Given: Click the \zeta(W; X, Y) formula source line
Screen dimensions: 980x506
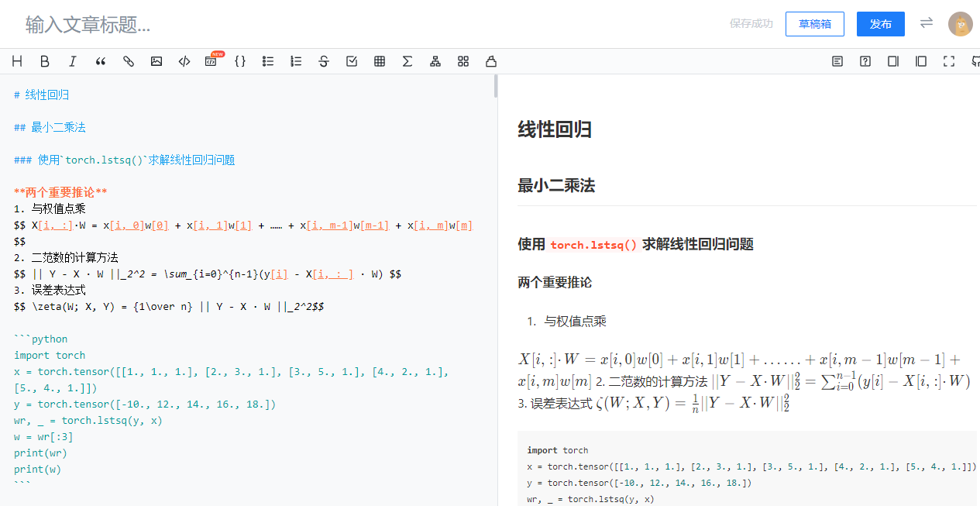Looking at the screenshot, I should [x=169, y=306].
